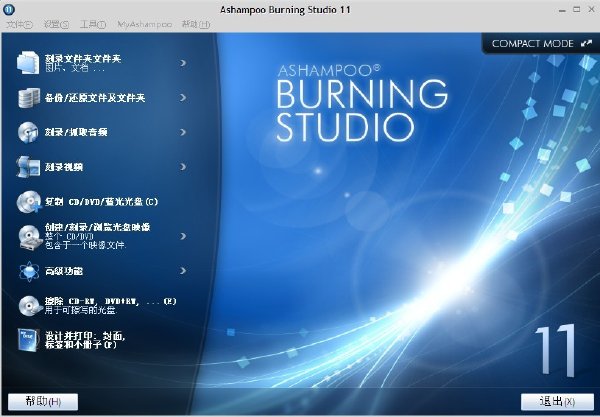Maximize the Ashampoo Burning Studio window
This screenshot has width=600, height=417.
[x=577, y=10]
